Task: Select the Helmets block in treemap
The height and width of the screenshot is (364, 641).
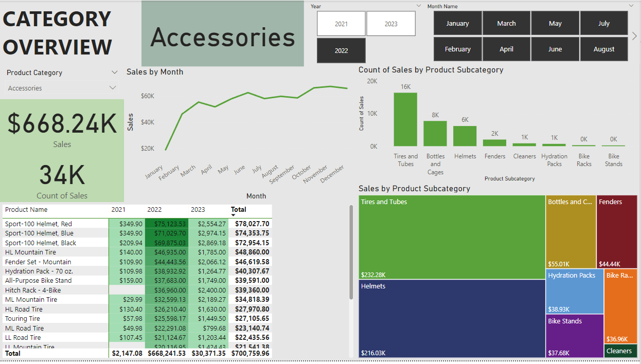Action: coord(452,318)
